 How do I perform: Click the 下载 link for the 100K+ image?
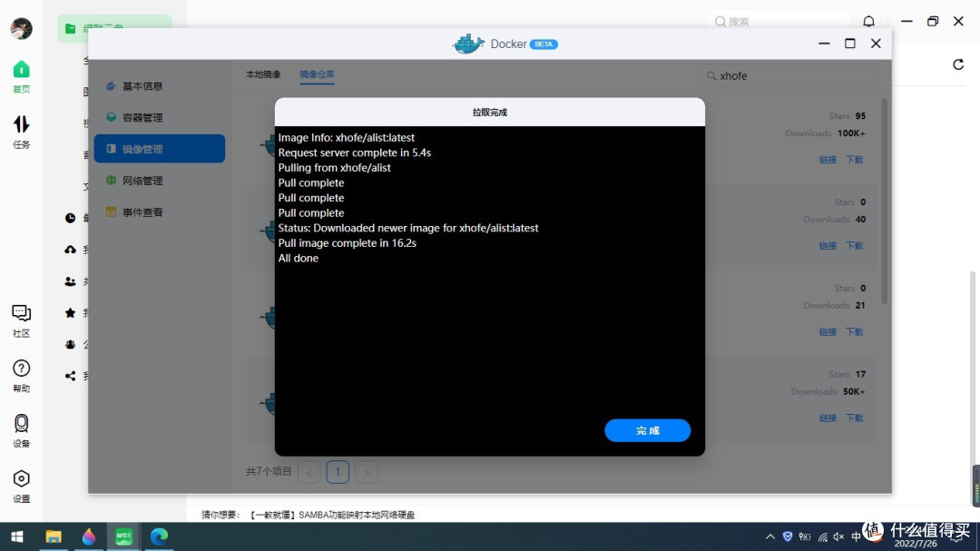click(854, 159)
